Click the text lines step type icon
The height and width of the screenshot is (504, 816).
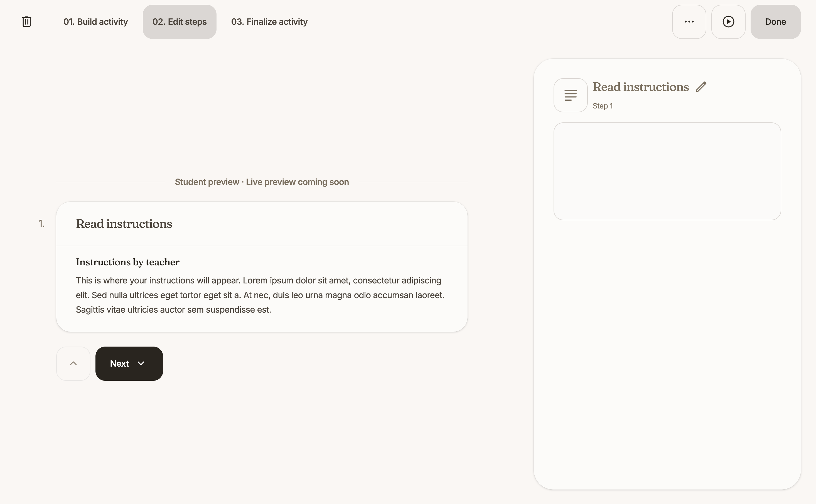pos(571,95)
